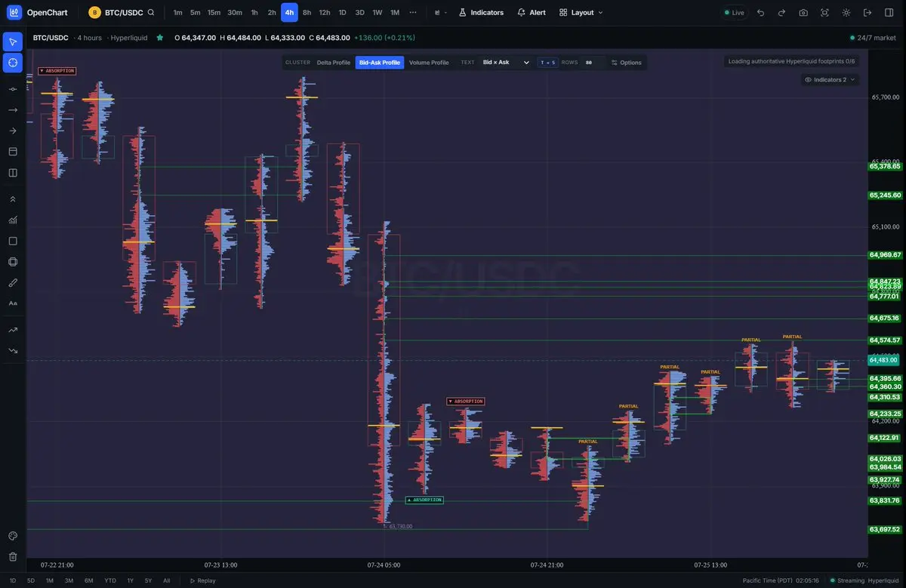
Task: Toggle the Live streaming indicator
Action: (733, 12)
